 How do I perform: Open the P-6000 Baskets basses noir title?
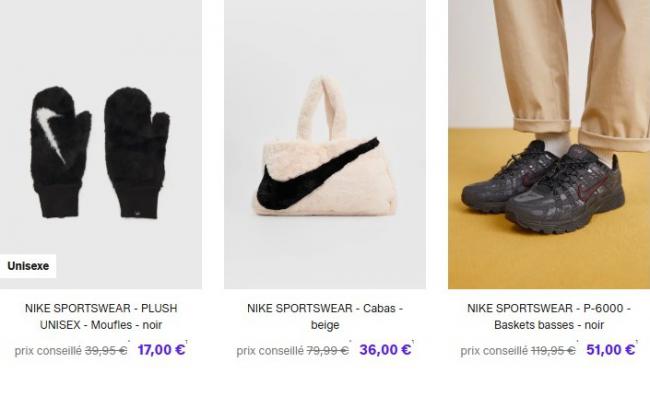pyautogui.click(x=549, y=316)
